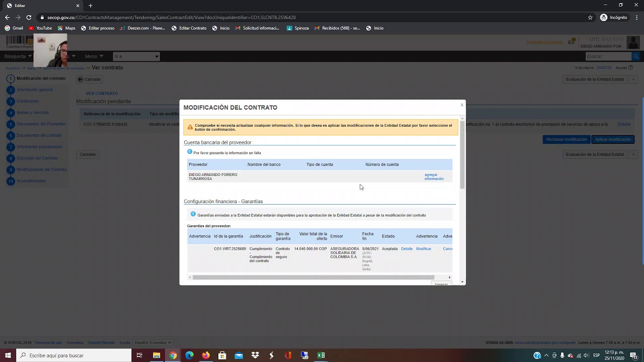The width and height of the screenshot is (644, 362).
Task: Click the right arrow of guarantees scrollbar
Action: click(x=449, y=277)
